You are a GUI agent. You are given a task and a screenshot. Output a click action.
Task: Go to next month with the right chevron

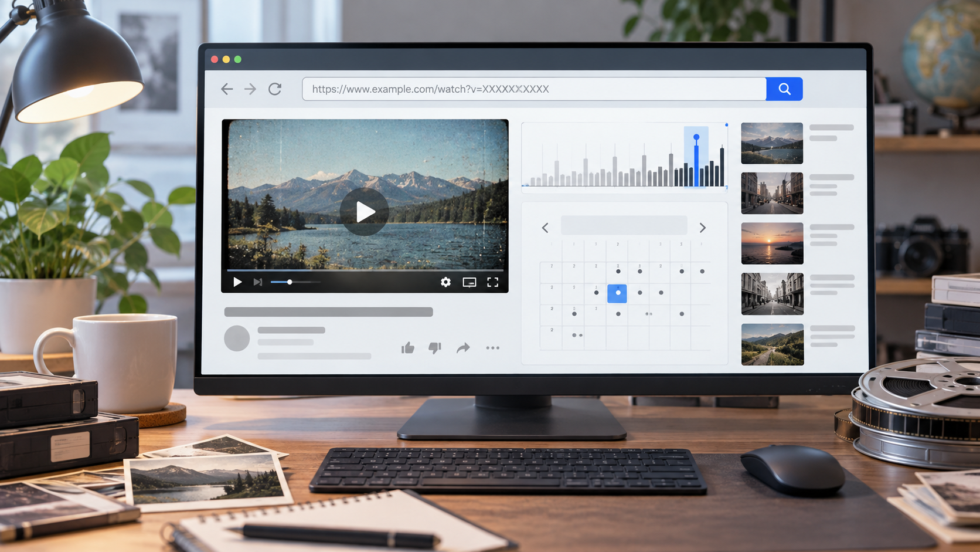702,228
